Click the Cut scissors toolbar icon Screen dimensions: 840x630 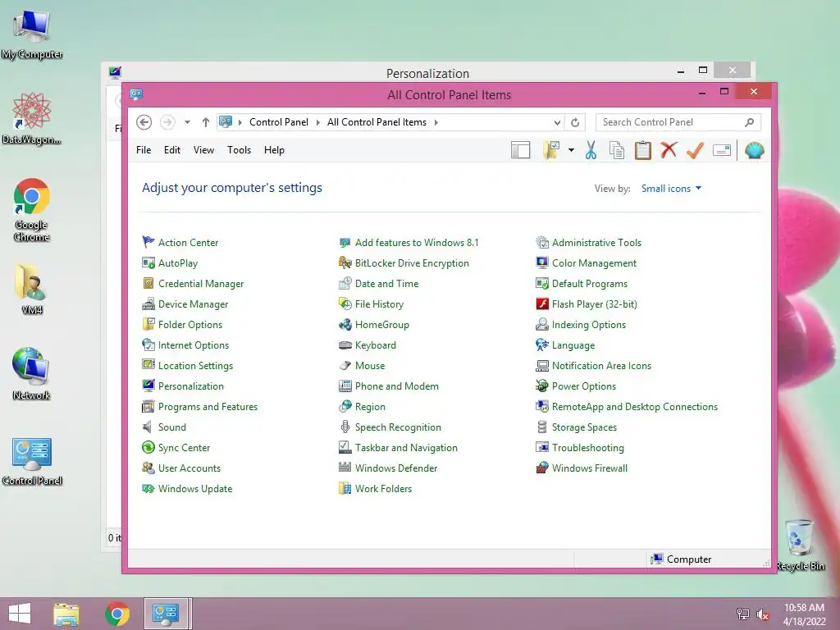point(591,151)
